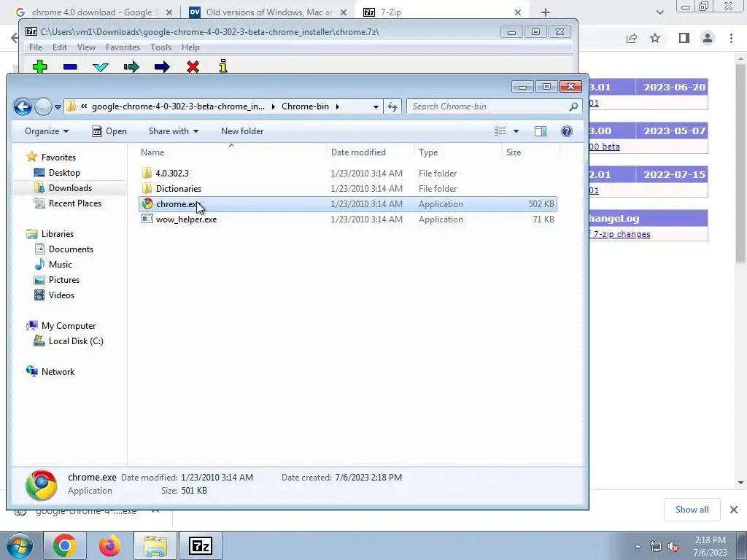Open the 7-Zip Help menu
The image size is (747, 560).
pos(190,47)
